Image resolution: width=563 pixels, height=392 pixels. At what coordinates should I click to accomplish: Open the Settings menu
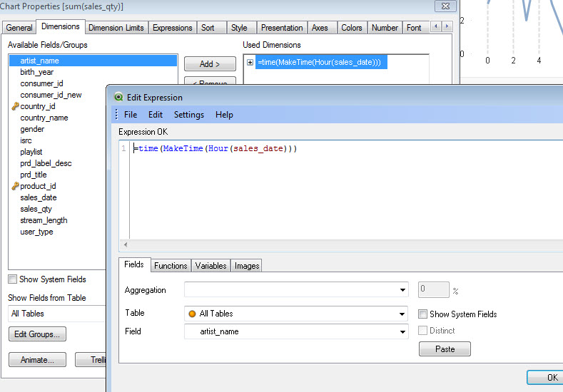[x=189, y=115]
